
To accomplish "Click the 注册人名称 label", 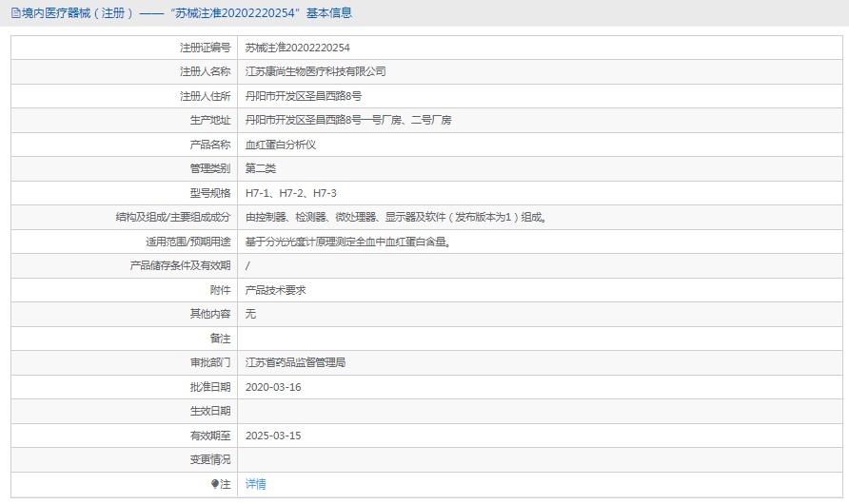I will (206, 71).
